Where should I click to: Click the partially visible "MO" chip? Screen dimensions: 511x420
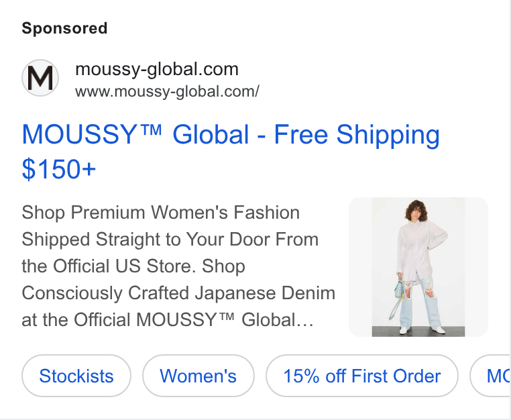click(490, 376)
